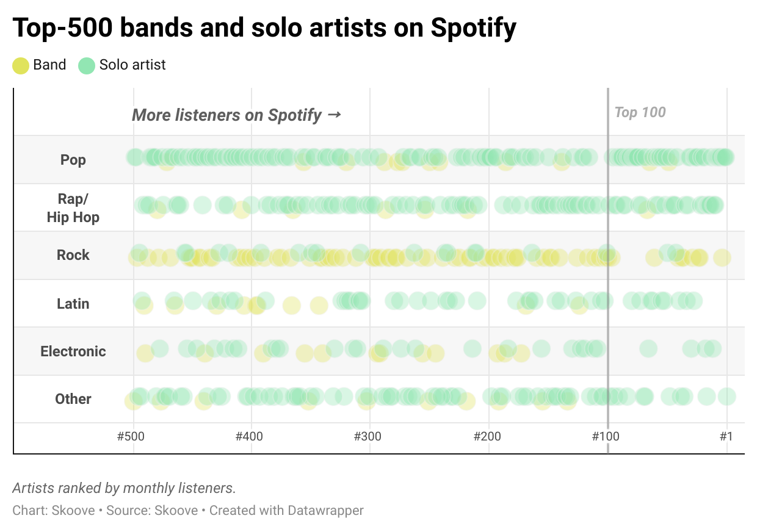757x532 pixels.
Task: Click the leftmost yellow dot in Other row
Action: point(132,401)
